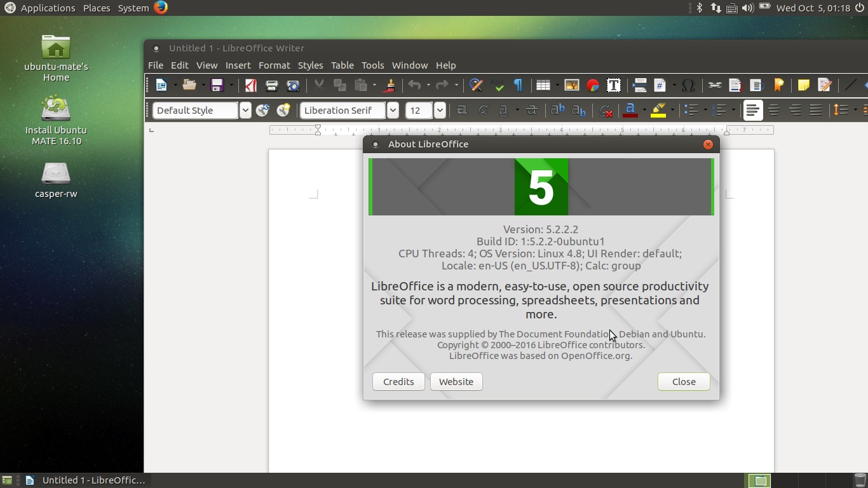
Task: Launch Firefox from top panel
Action: click(x=161, y=8)
